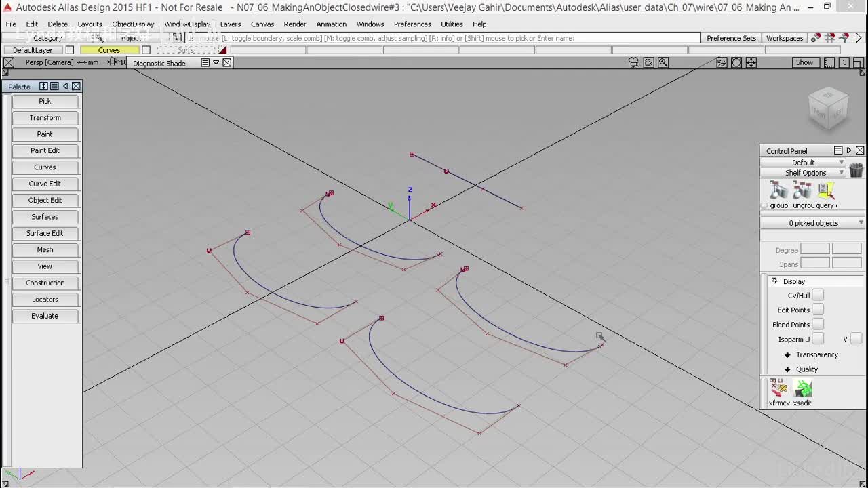Image resolution: width=868 pixels, height=488 pixels.
Task: Close the Palette panel
Action: 76,86
